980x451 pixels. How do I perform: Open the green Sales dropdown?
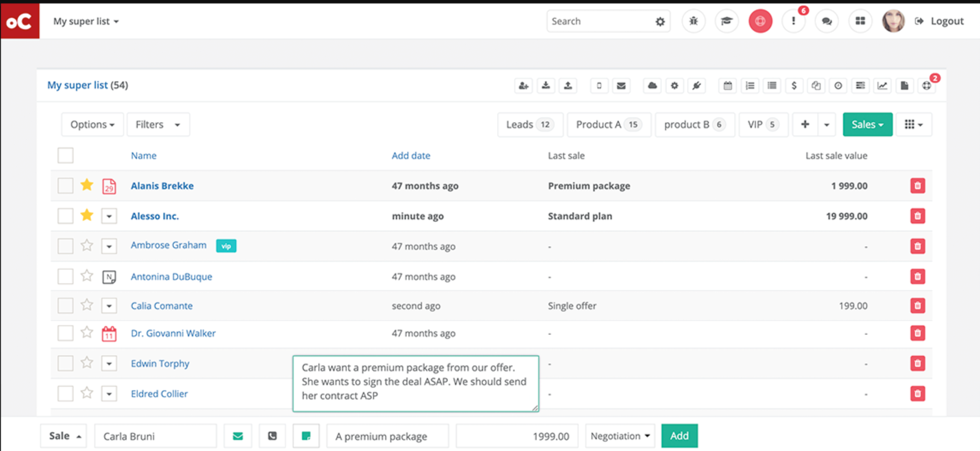(867, 125)
